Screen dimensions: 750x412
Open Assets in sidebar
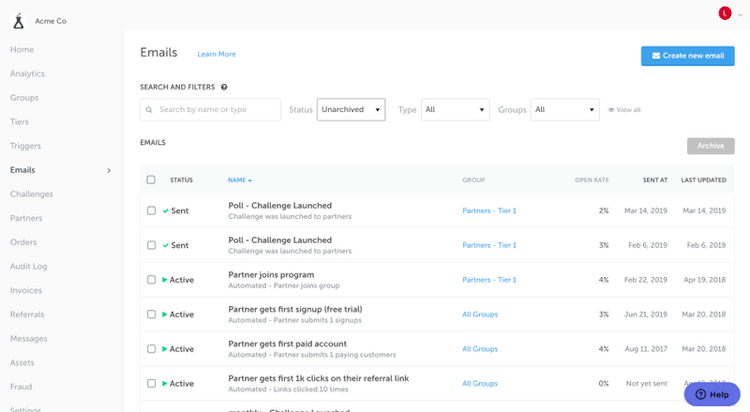pos(22,363)
